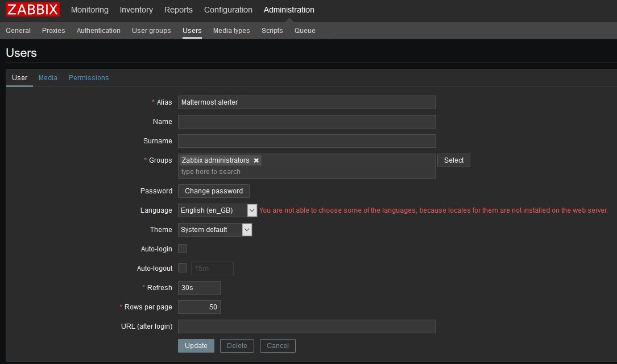Go to the Configuration menu

[228, 10]
